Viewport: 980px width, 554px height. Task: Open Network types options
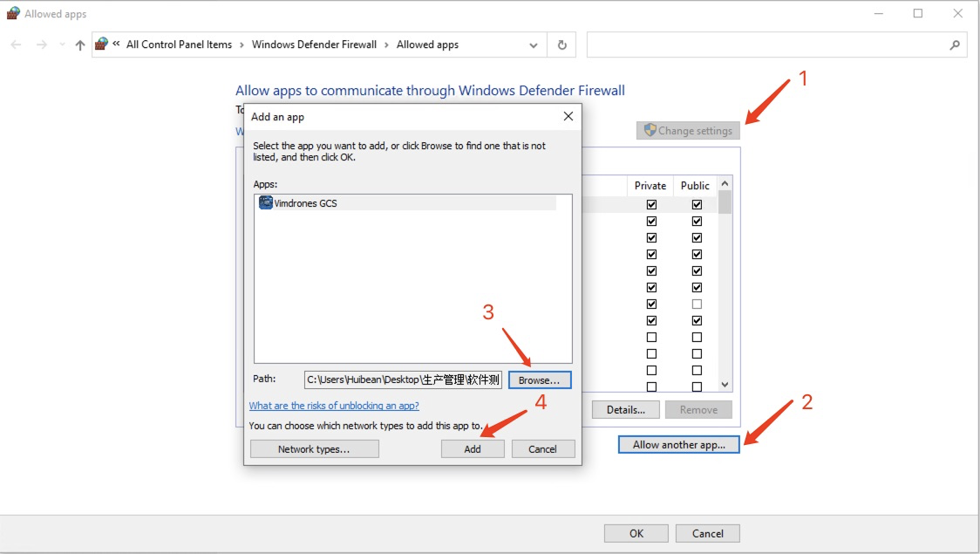[x=315, y=449]
